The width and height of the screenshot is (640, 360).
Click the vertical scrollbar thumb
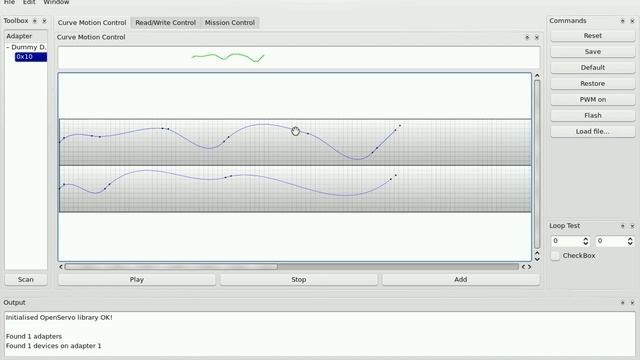(x=537, y=164)
